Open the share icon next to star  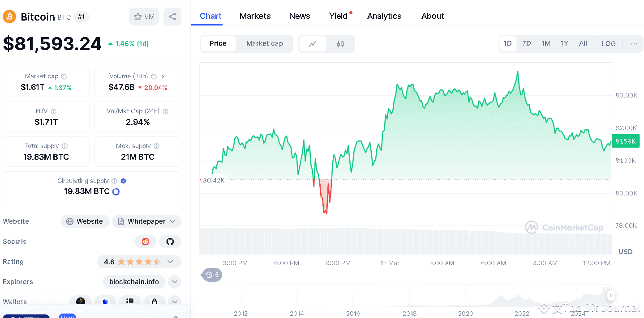pyautogui.click(x=172, y=16)
